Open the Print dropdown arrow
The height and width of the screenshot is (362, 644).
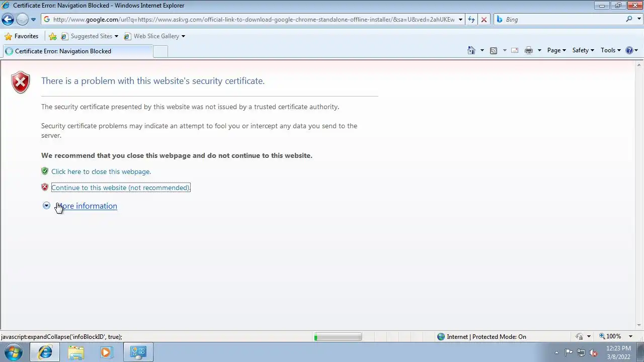(539, 50)
